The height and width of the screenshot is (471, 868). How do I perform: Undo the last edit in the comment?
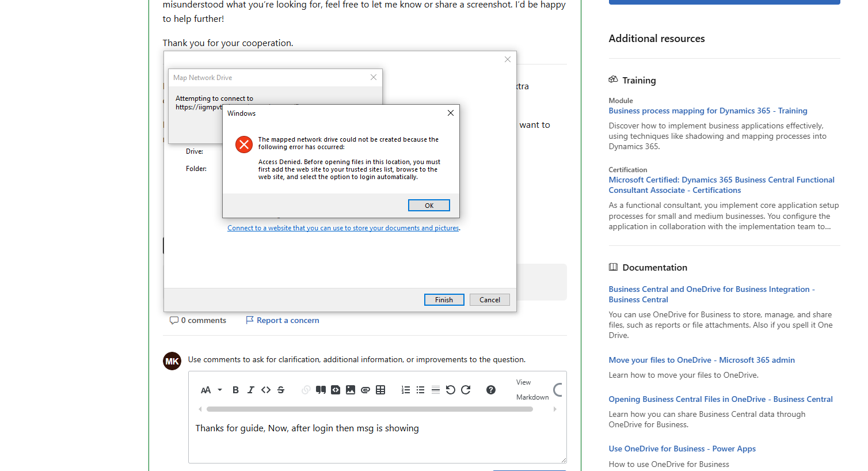pos(451,390)
